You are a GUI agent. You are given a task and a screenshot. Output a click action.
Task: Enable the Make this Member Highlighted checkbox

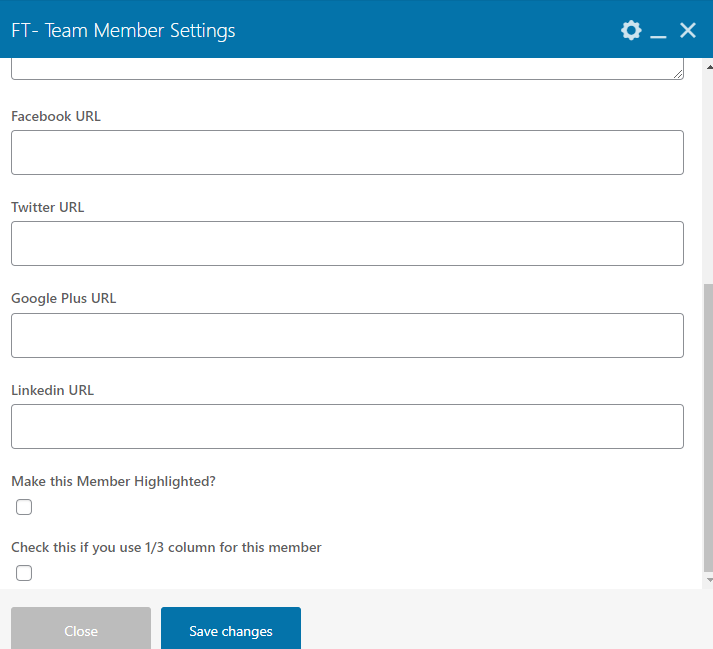tap(24, 507)
